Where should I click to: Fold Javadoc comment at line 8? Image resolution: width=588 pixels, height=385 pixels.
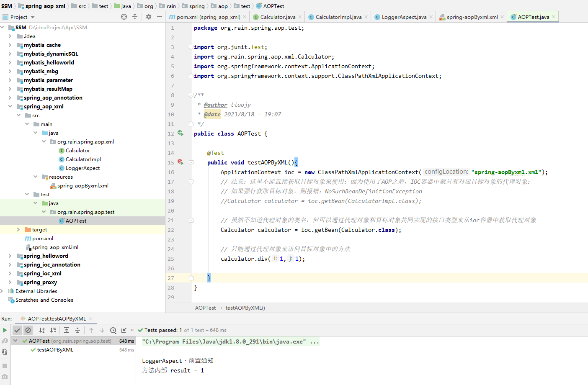coord(191,95)
